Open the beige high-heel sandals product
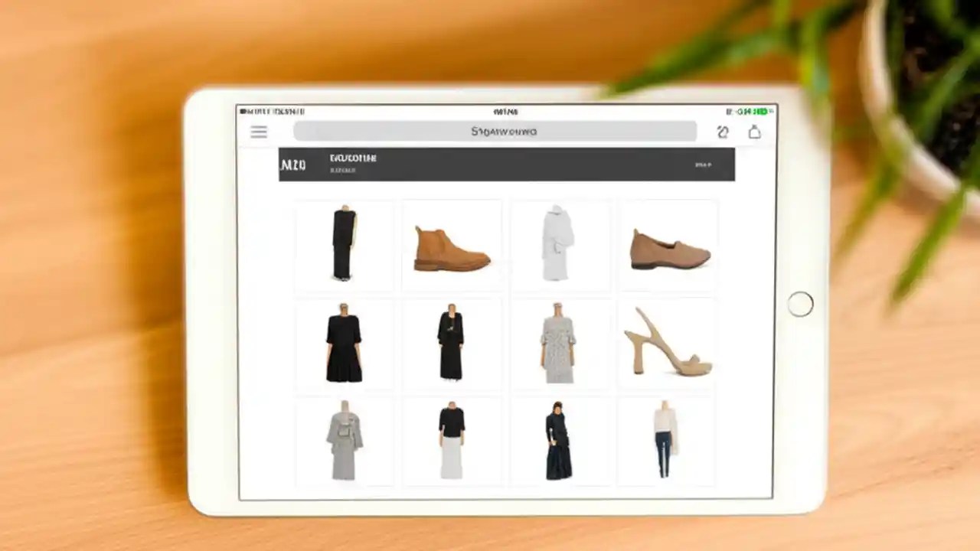 pos(668,344)
